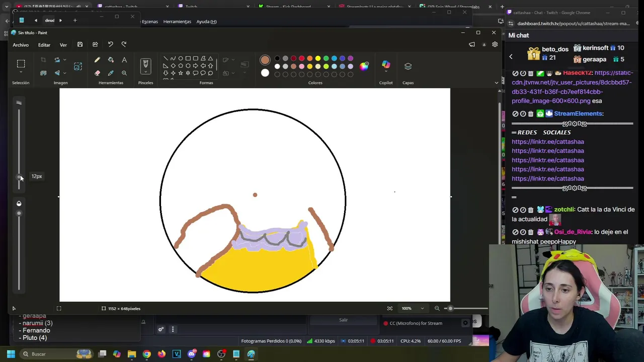This screenshot has height=362, width=644.
Task: Pick the yellow swatch in the top color row
Action: 318,58
